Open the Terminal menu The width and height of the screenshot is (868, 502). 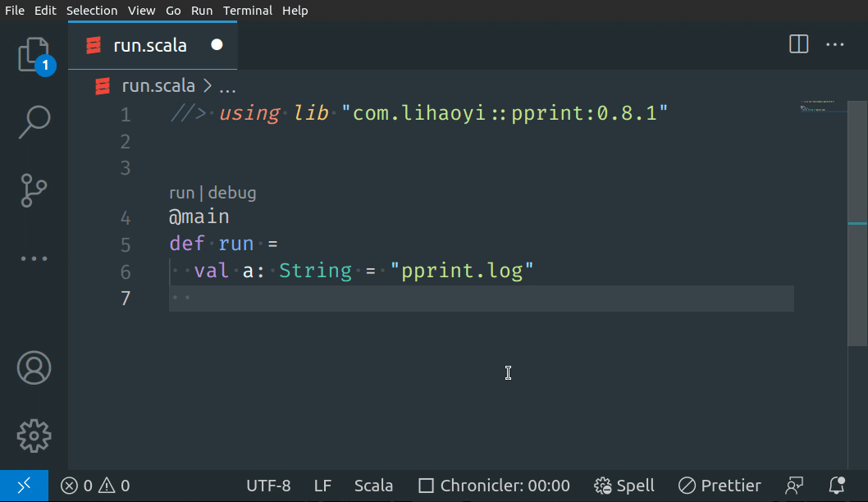(x=248, y=11)
